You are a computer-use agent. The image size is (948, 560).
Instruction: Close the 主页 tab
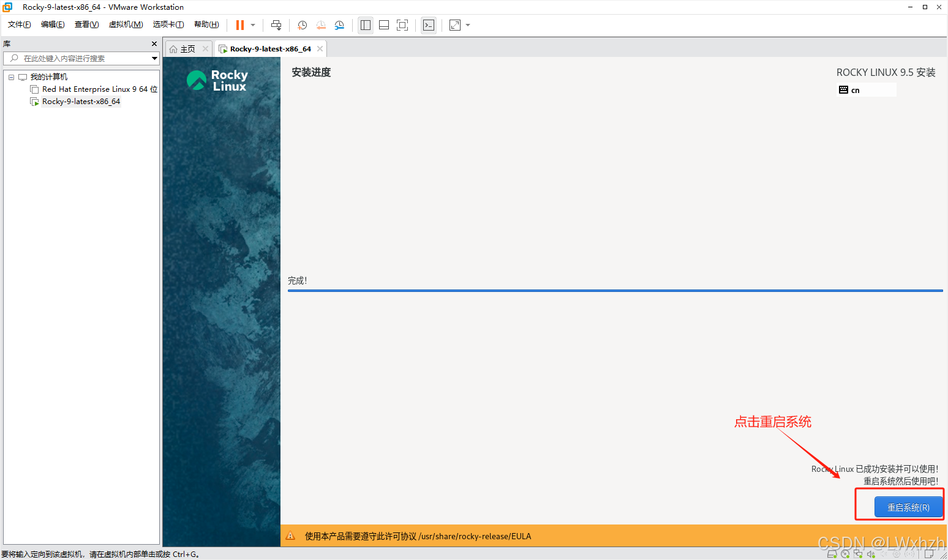[205, 49]
